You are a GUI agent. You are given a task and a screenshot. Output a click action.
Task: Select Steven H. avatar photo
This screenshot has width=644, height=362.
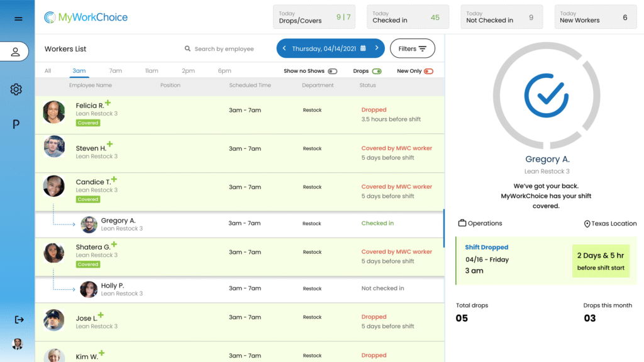click(54, 146)
